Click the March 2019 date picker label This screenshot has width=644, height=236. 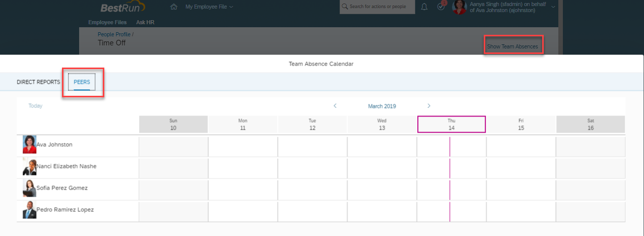pos(382,106)
